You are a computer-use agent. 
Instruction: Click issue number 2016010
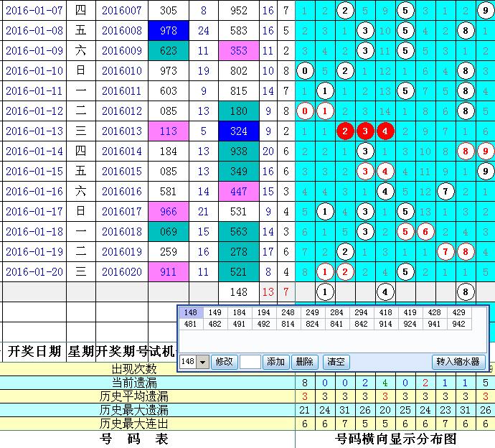point(122,71)
